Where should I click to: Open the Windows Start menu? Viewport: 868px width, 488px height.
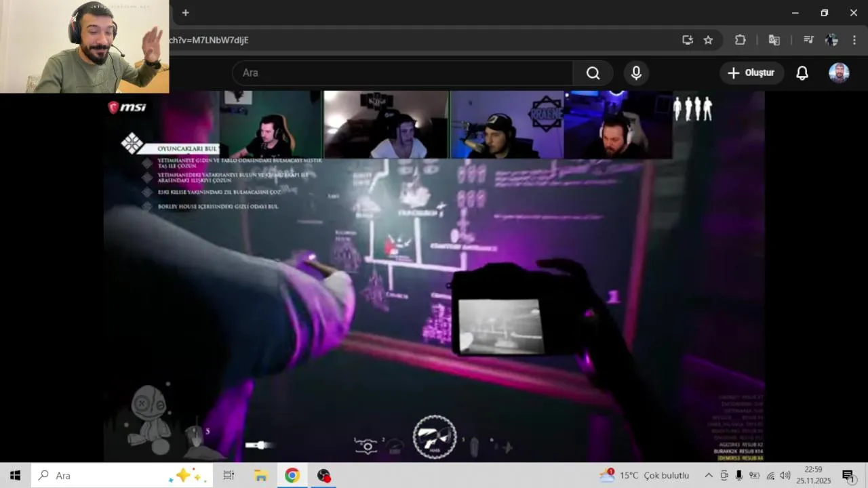click(x=15, y=476)
